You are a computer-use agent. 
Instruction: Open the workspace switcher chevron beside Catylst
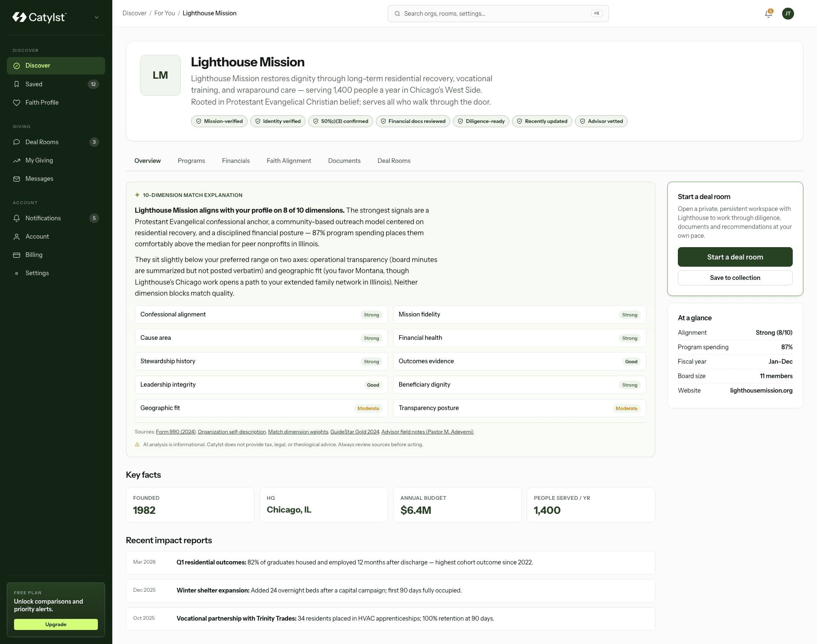[97, 17]
